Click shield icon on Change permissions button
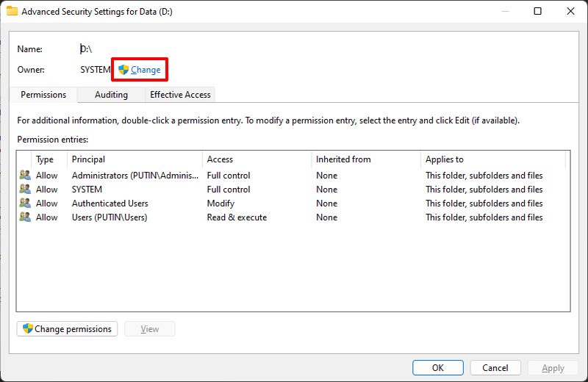Image resolution: width=588 pixels, height=382 pixels. coord(28,329)
